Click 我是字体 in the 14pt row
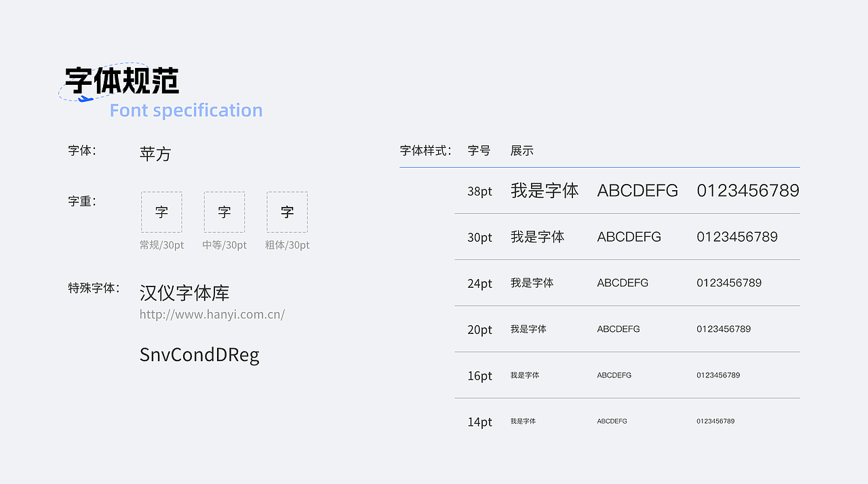 tap(523, 422)
